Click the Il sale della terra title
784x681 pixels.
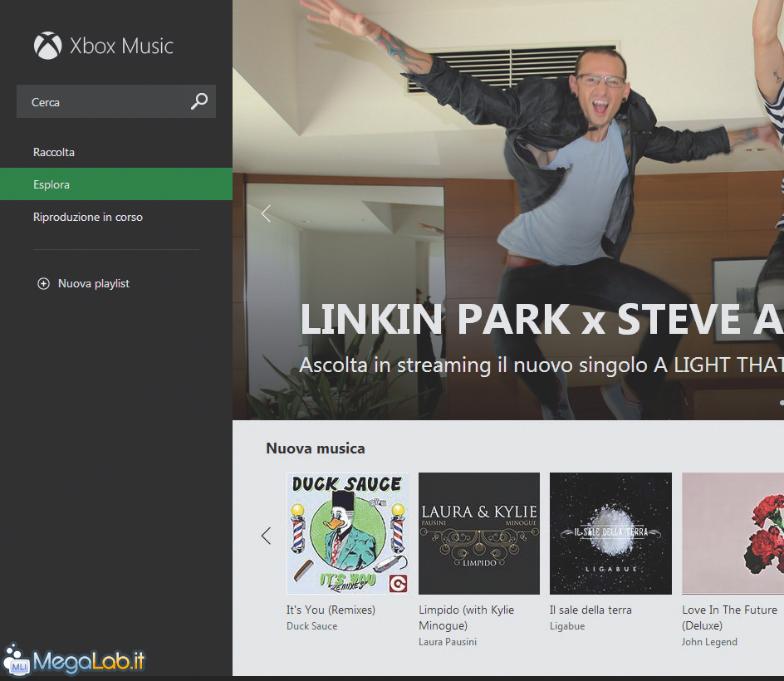[590, 610]
